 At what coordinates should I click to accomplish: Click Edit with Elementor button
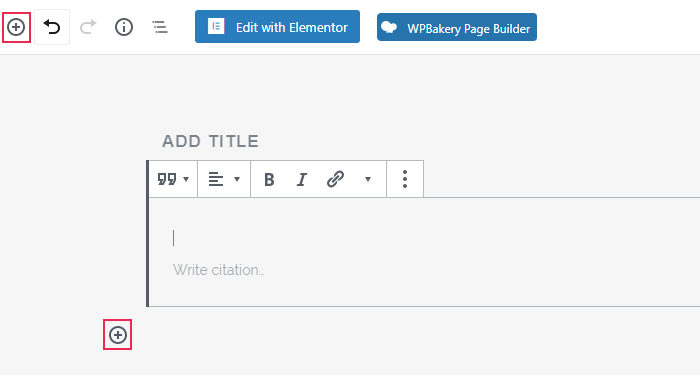click(x=277, y=27)
